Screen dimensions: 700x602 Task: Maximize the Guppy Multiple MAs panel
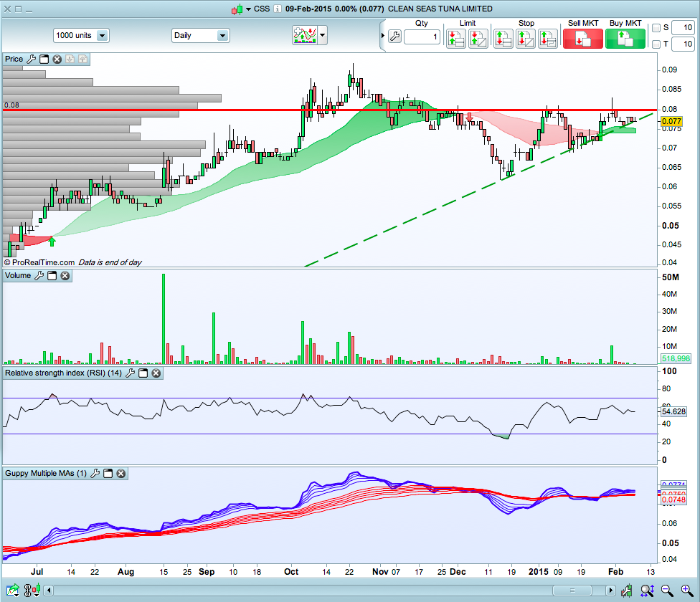[108, 474]
